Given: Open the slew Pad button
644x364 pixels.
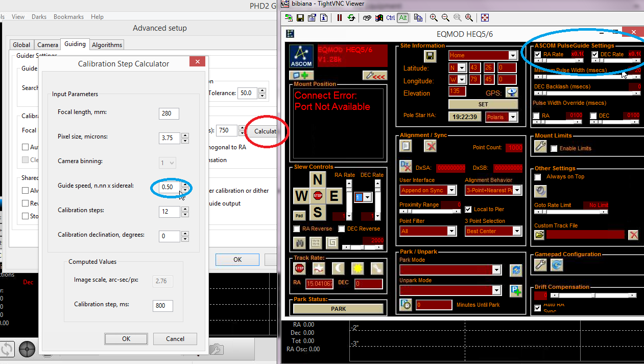Looking at the screenshot, I should pos(299,216).
